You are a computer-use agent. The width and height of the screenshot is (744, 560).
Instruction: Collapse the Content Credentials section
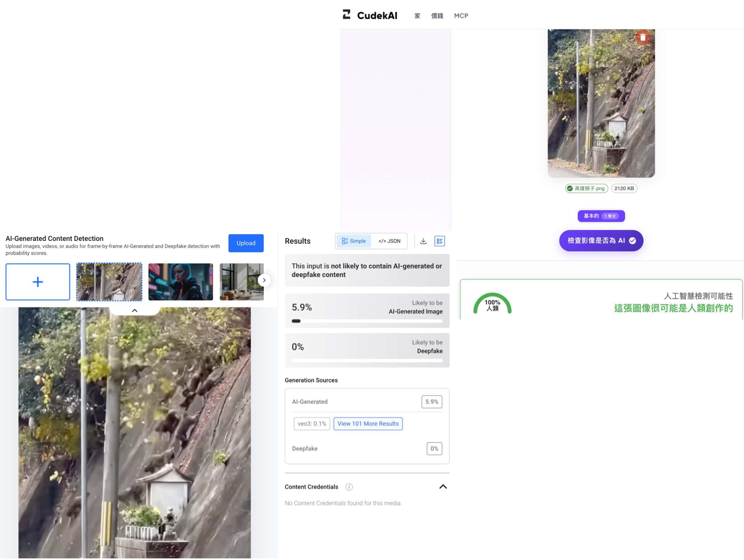point(443,487)
